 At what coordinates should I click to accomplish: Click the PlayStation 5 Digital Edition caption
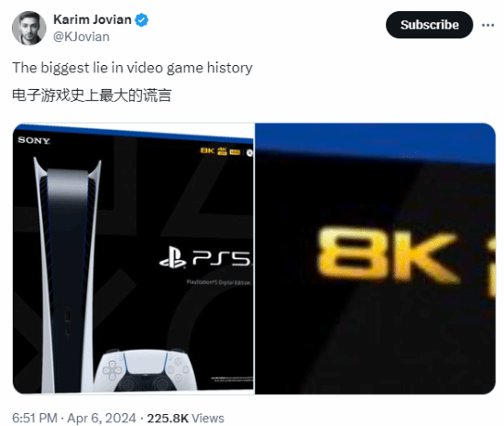[x=219, y=282]
